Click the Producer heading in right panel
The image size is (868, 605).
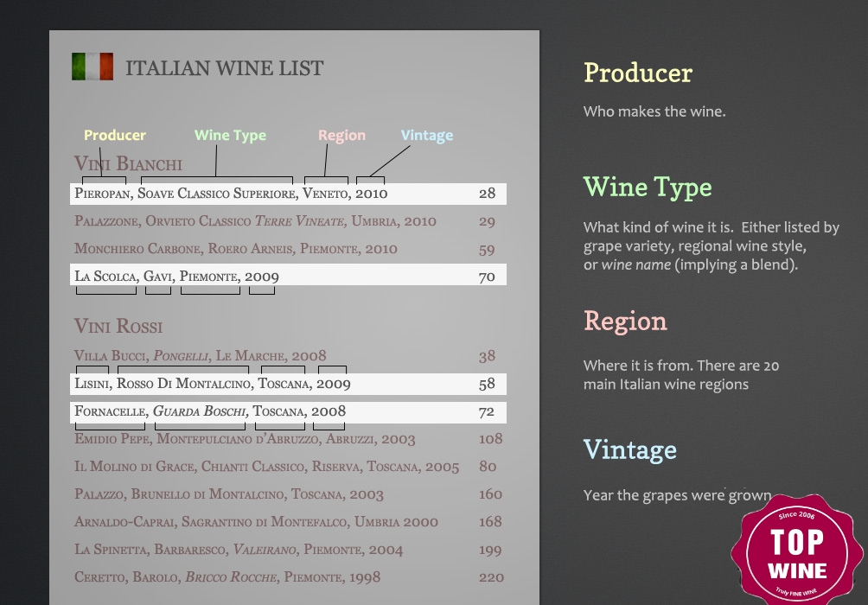click(638, 73)
